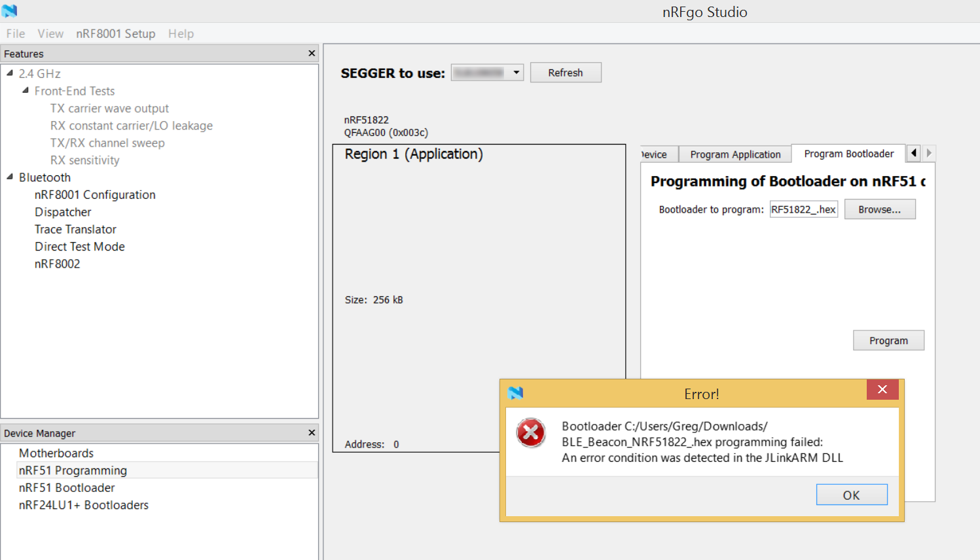Open the File menu

[x=16, y=33]
